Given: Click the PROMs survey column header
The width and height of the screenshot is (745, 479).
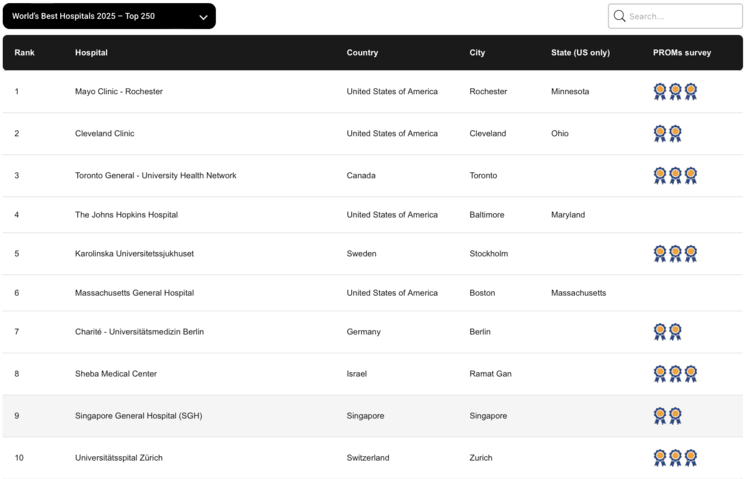Looking at the screenshot, I should pyautogui.click(x=682, y=53).
